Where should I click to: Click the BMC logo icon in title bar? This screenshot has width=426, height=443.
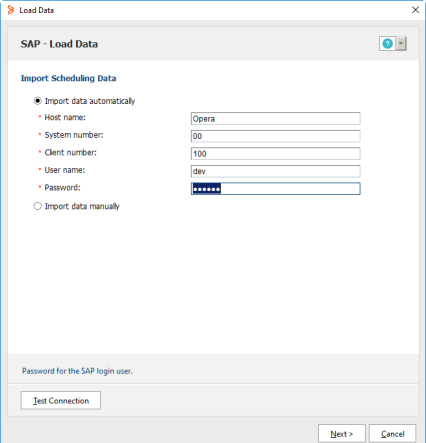(x=11, y=10)
